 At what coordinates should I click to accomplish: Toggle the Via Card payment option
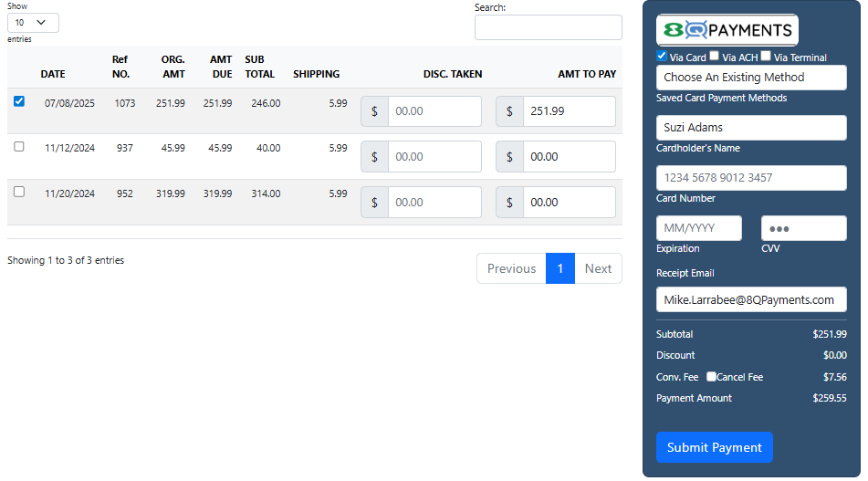click(x=662, y=56)
